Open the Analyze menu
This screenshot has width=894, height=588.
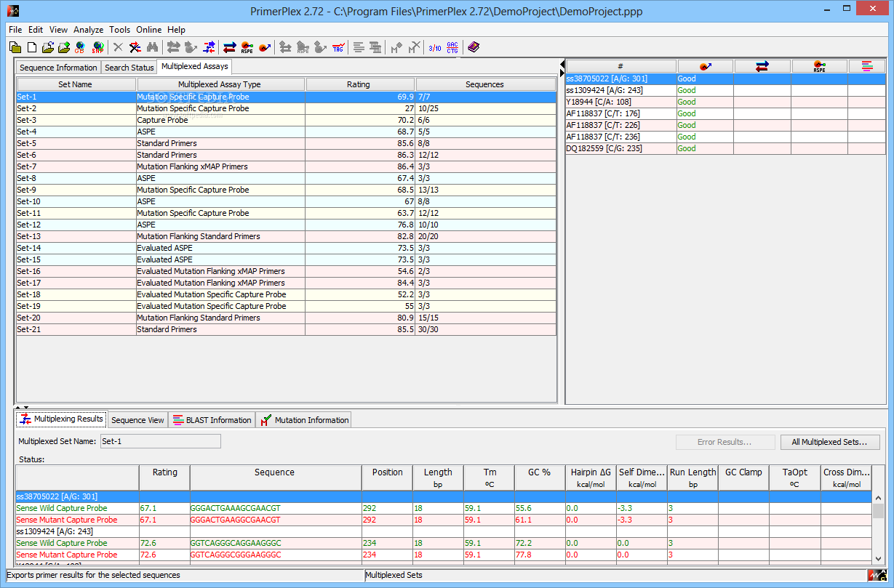89,30
